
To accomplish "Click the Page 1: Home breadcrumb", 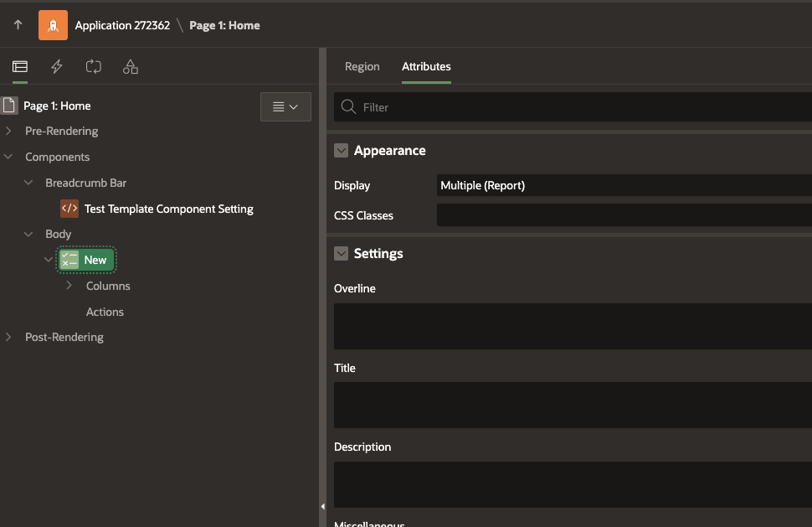I will tap(224, 25).
